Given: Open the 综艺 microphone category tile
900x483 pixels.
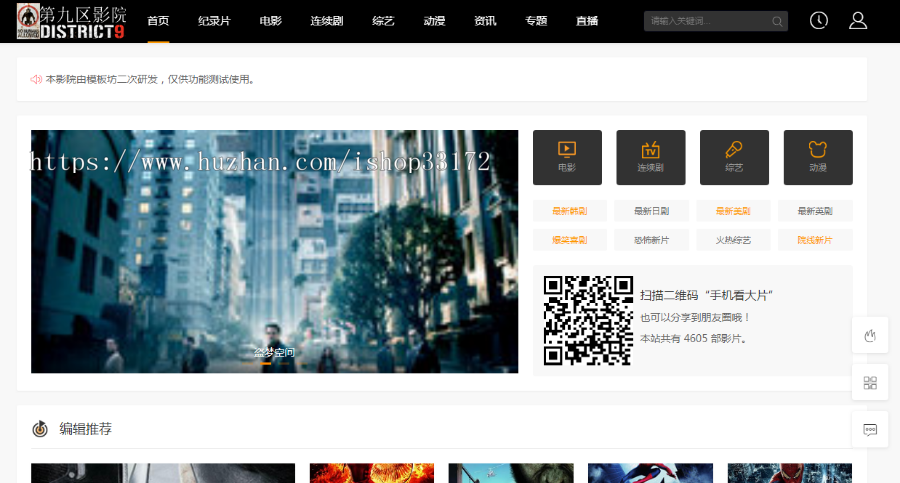Looking at the screenshot, I should click(x=734, y=157).
